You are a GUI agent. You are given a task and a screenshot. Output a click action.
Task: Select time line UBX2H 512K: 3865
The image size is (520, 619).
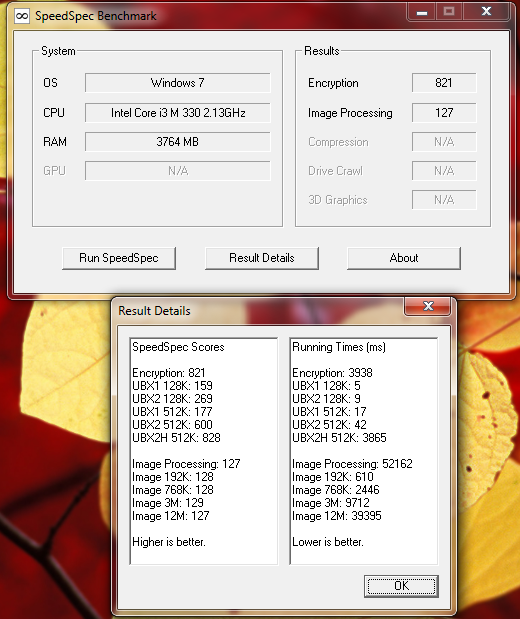pyautogui.click(x=339, y=438)
